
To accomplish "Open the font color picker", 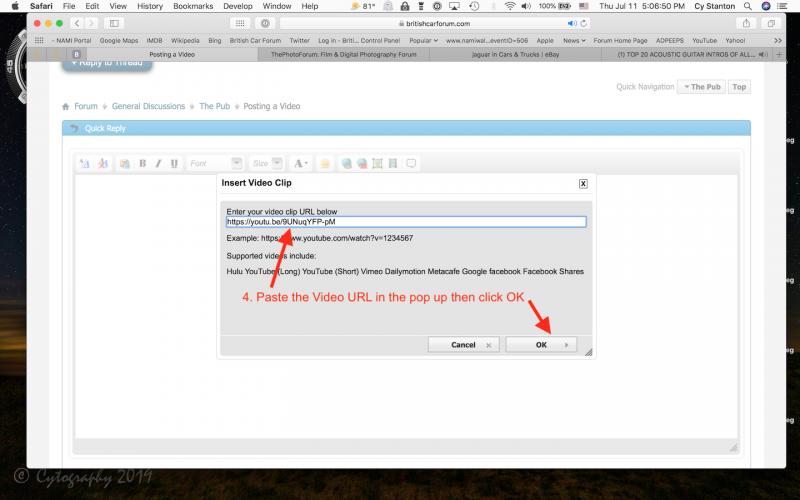I will click(x=302, y=163).
